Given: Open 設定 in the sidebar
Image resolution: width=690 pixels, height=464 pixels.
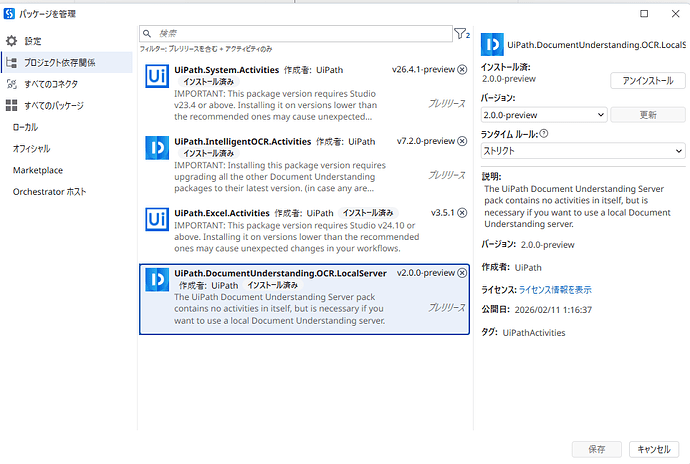Looking at the screenshot, I should [33, 41].
